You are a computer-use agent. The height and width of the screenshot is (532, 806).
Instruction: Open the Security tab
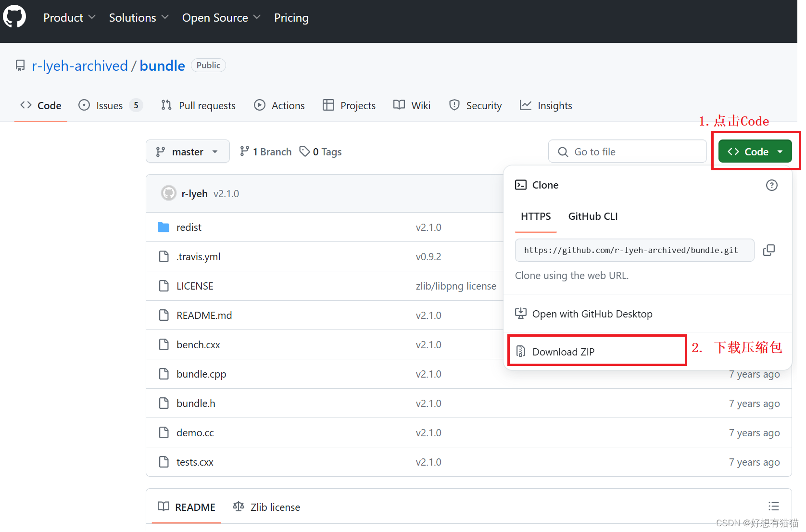[475, 105]
